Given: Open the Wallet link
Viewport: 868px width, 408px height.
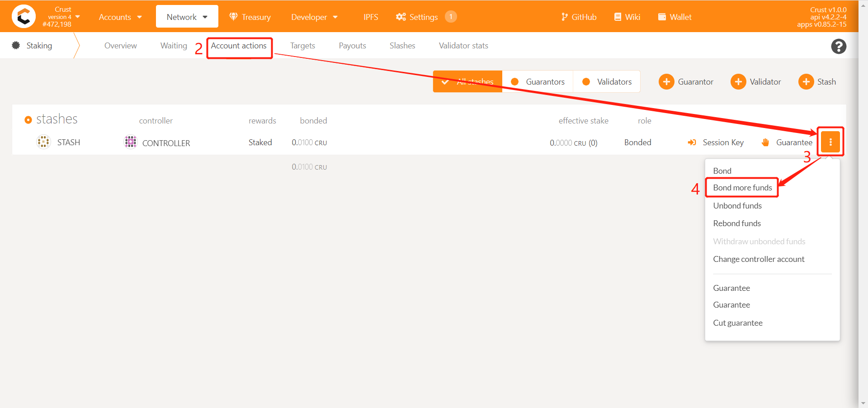Looking at the screenshot, I should click(x=675, y=17).
